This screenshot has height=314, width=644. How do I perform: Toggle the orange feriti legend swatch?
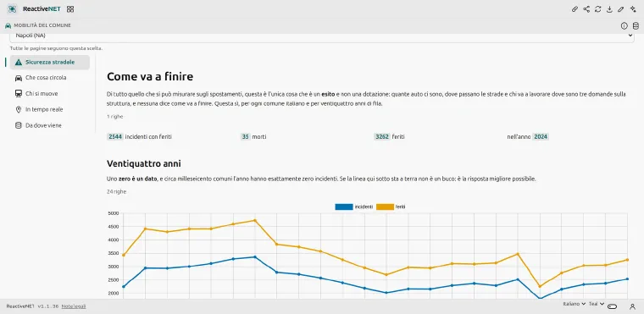[385, 207]
